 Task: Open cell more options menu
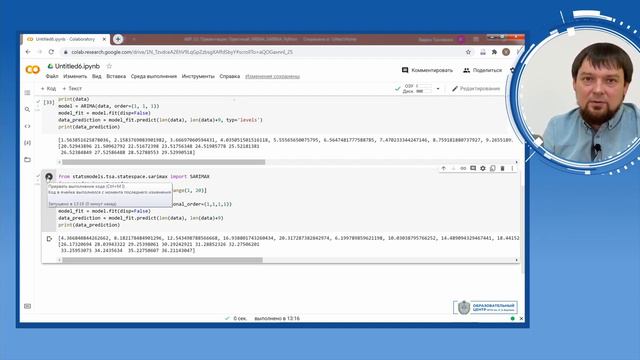click(512, 168)
